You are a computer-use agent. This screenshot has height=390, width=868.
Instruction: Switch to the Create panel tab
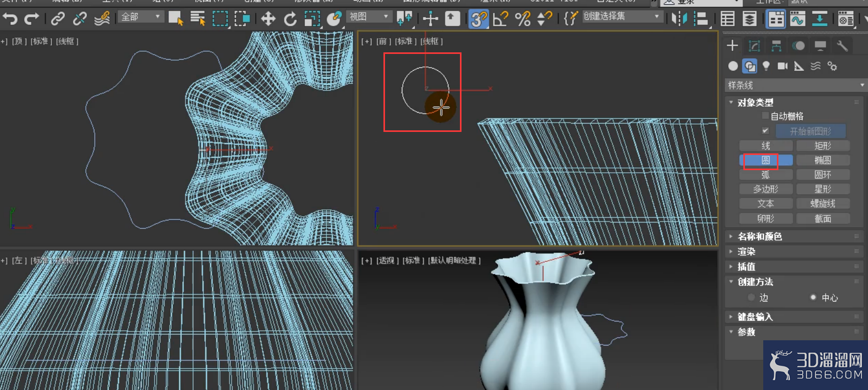(x=732, y=46)
